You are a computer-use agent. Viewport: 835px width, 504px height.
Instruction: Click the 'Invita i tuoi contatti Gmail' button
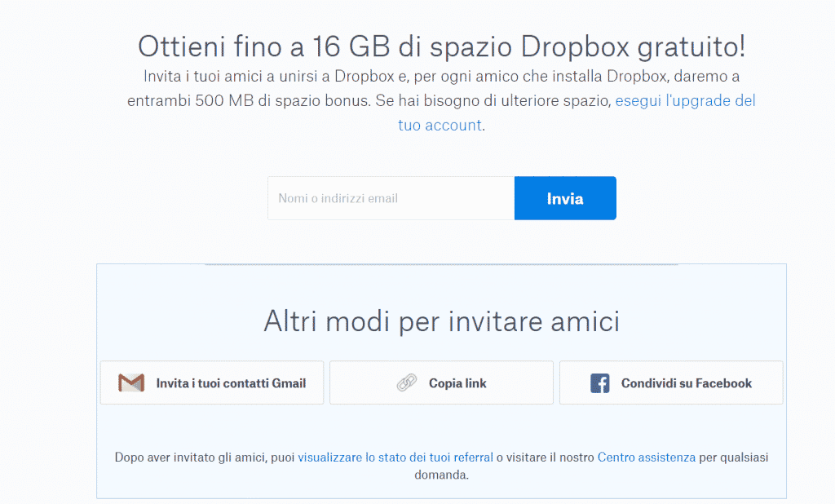point(212,382)
